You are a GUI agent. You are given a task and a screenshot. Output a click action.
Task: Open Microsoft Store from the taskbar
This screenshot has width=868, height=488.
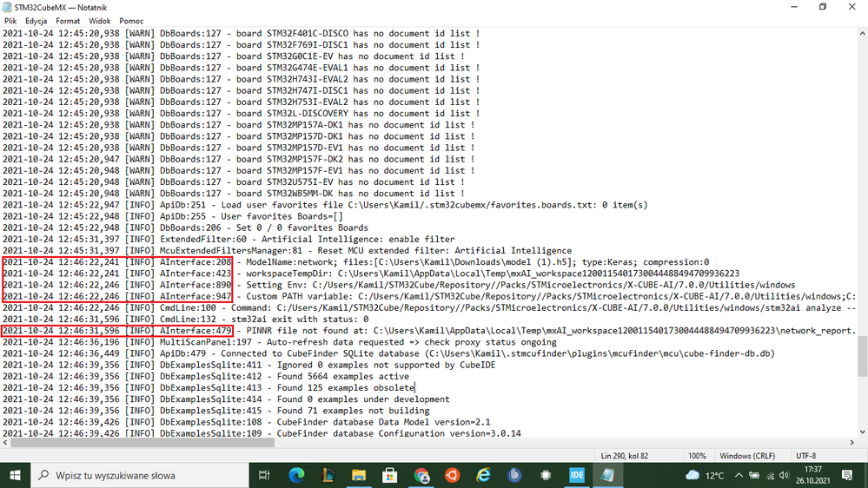tap(390, 475)
